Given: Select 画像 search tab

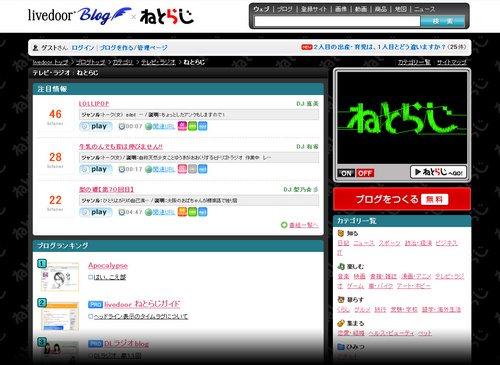Looking at the screenshot, I should click(341, 9).
